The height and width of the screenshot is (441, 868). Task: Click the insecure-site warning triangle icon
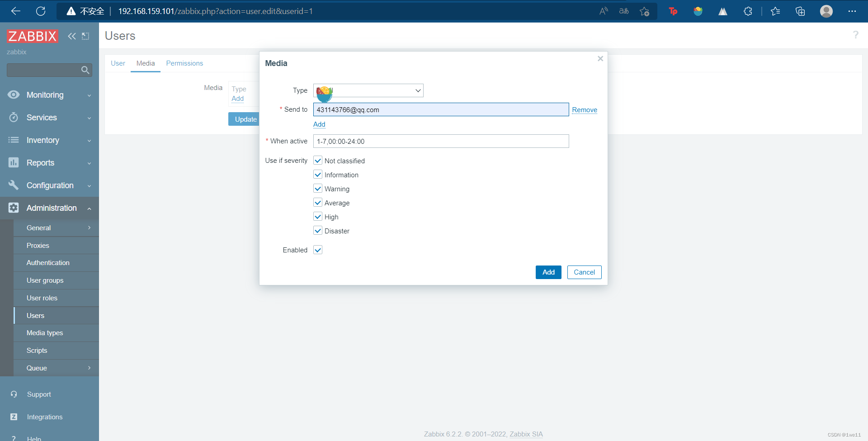71,11
